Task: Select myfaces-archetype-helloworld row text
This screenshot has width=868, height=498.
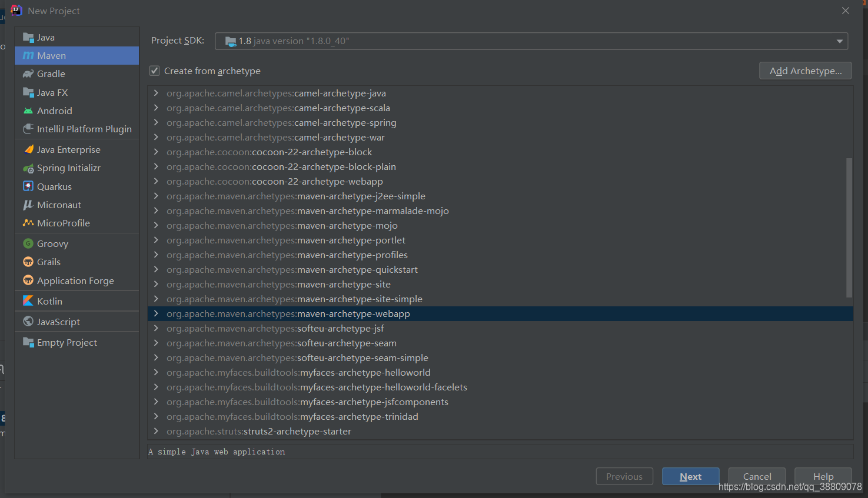Action: (298, 373)
